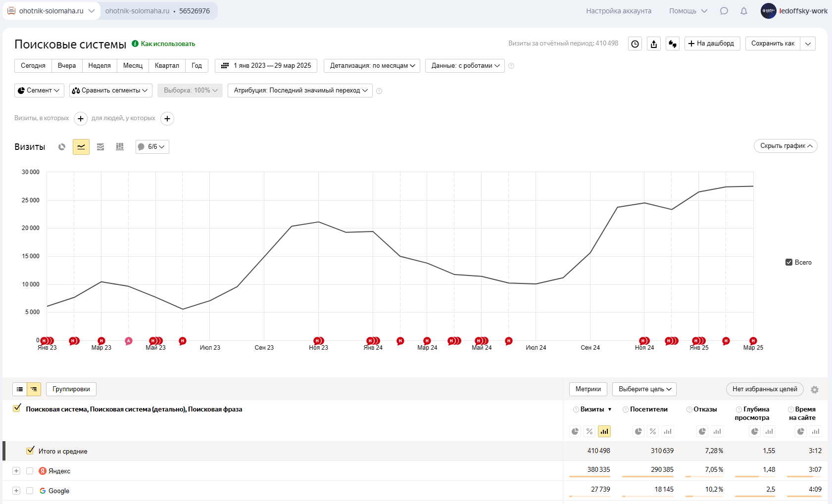Select the Квартал period tab
Screen dimensions: 832x504
(167, 66)
